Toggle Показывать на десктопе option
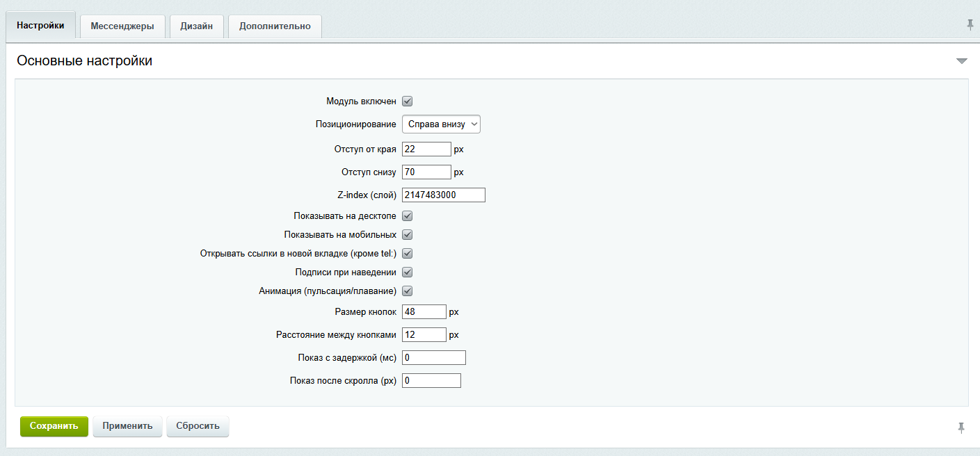Screen dimensions: 980x456 [407, 215]
